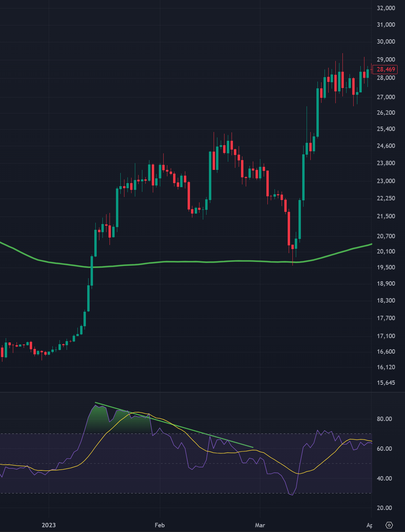This screenshot has width=405, height=532.
Task: Open chart settings gear icon
Action: tap(389, 525)
